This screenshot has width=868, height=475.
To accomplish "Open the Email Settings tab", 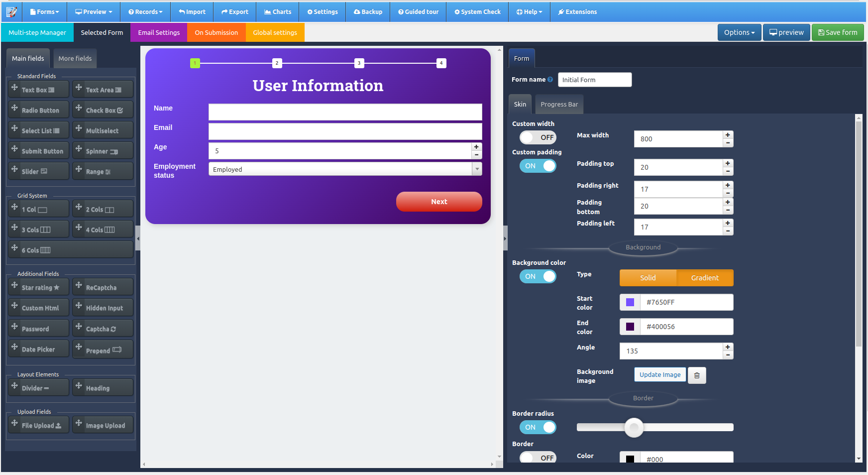I will pos(158,32).
